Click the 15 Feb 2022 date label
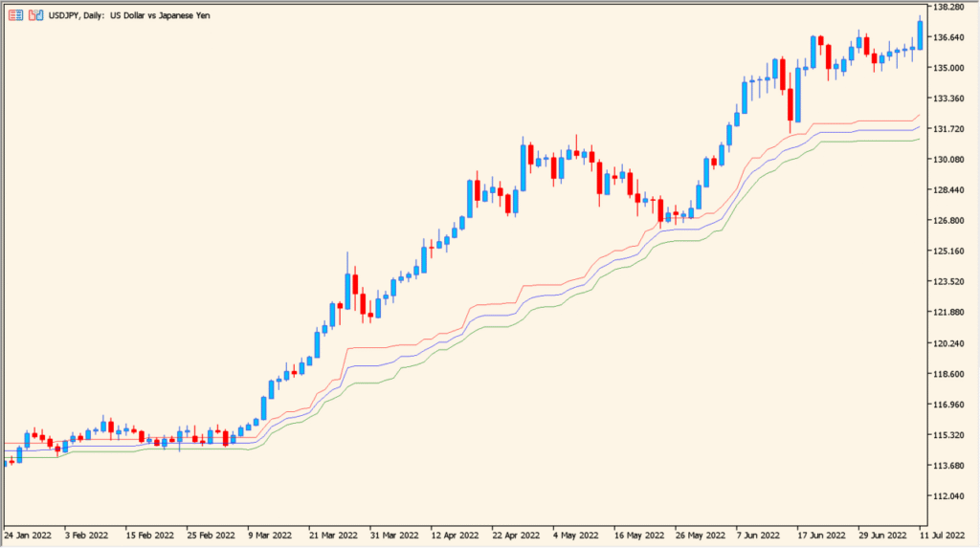This screenshot has width=980, height=548. coord(149,536)
